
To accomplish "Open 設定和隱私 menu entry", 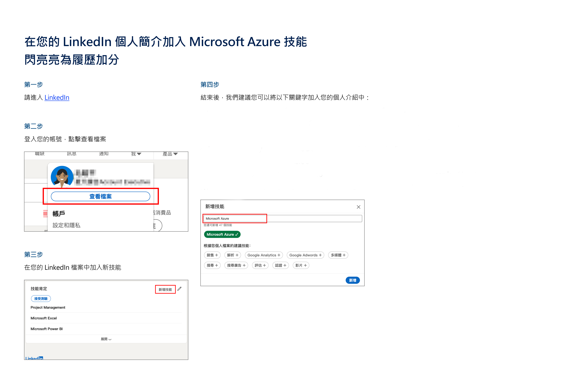I will [66, 225].
